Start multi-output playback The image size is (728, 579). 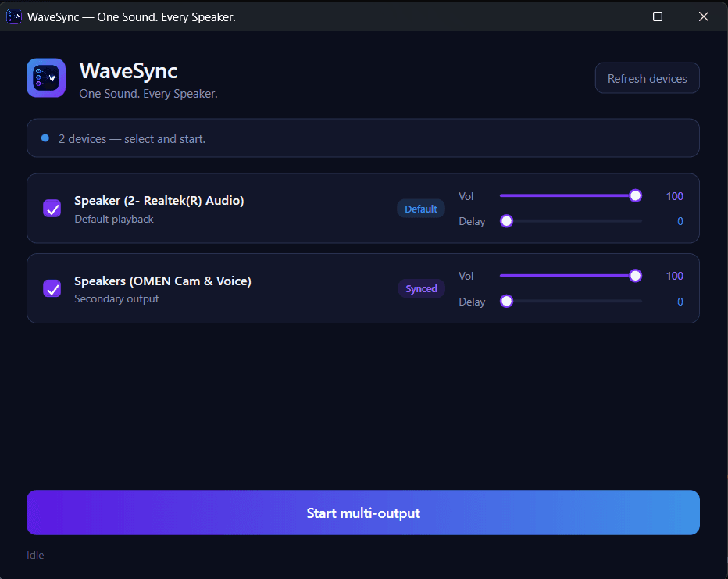pyautogui.click(x=363, y=513)
